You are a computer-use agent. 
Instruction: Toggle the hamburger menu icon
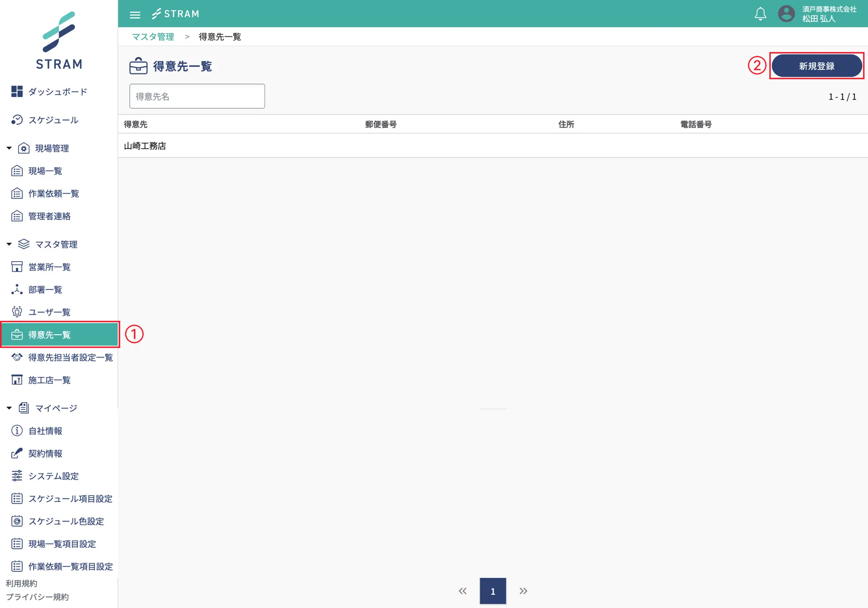pos(135,15)
